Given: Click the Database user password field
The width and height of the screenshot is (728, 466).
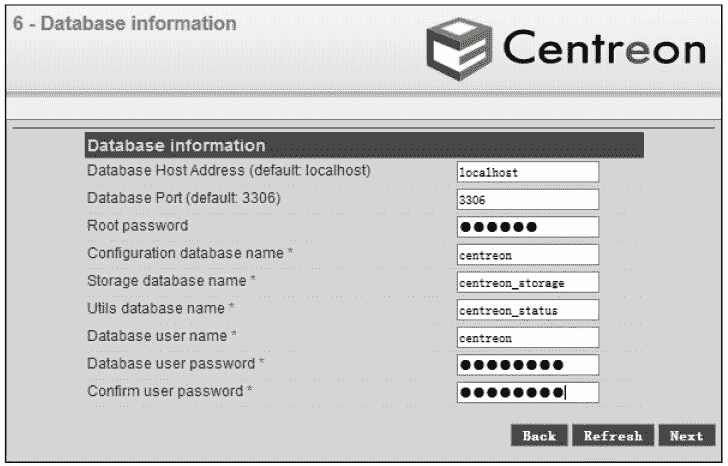Looking at the screenshot, I should (527, 365).
